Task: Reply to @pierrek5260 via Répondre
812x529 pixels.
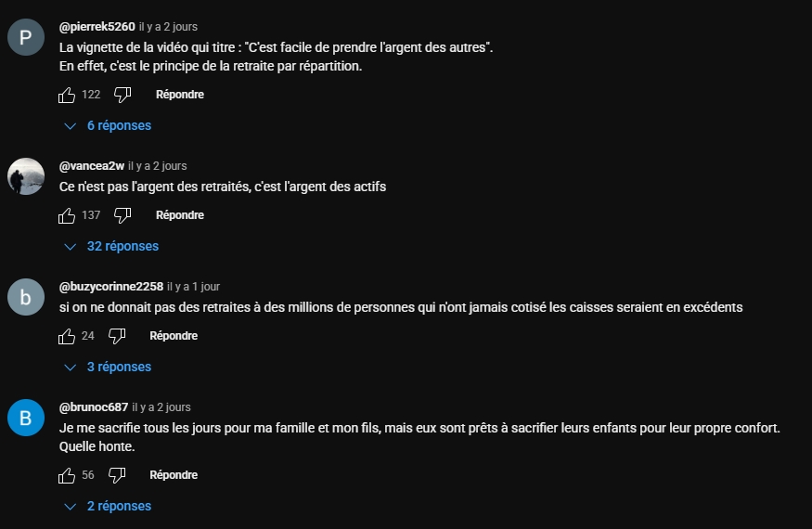Action: tap(180, 95)
